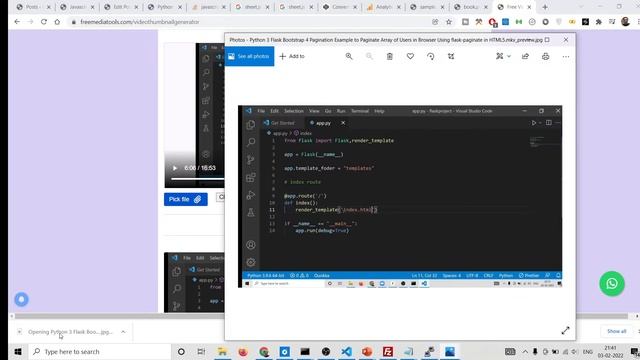This screenshot has width=640, height=360.
Task: Click Add to in Photos toolbar
Action: point(292,56)
